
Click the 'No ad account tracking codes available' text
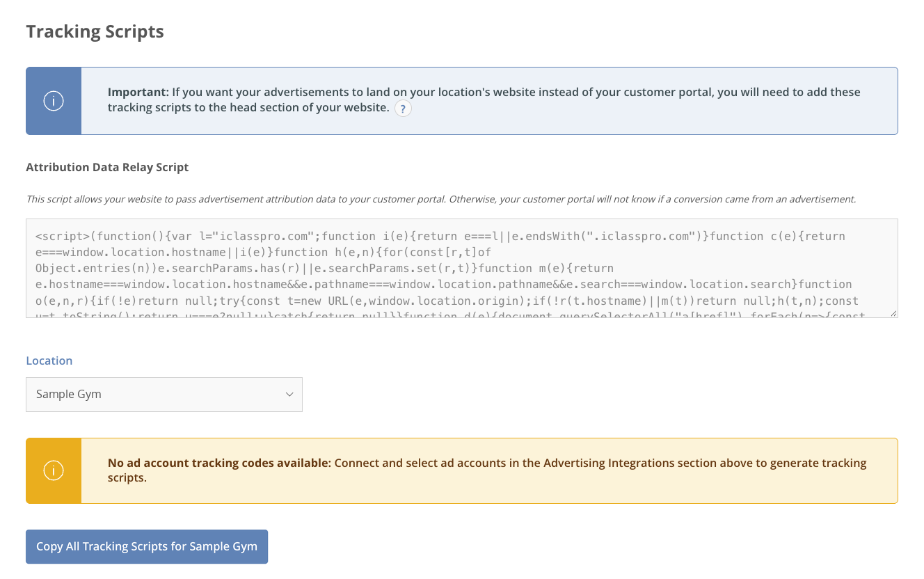(220, 463)
